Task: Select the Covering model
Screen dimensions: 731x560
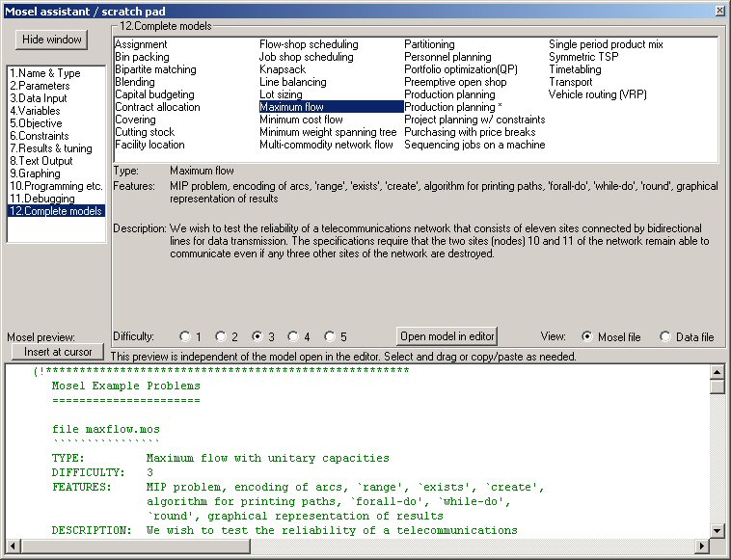Action: click(135, 120)
